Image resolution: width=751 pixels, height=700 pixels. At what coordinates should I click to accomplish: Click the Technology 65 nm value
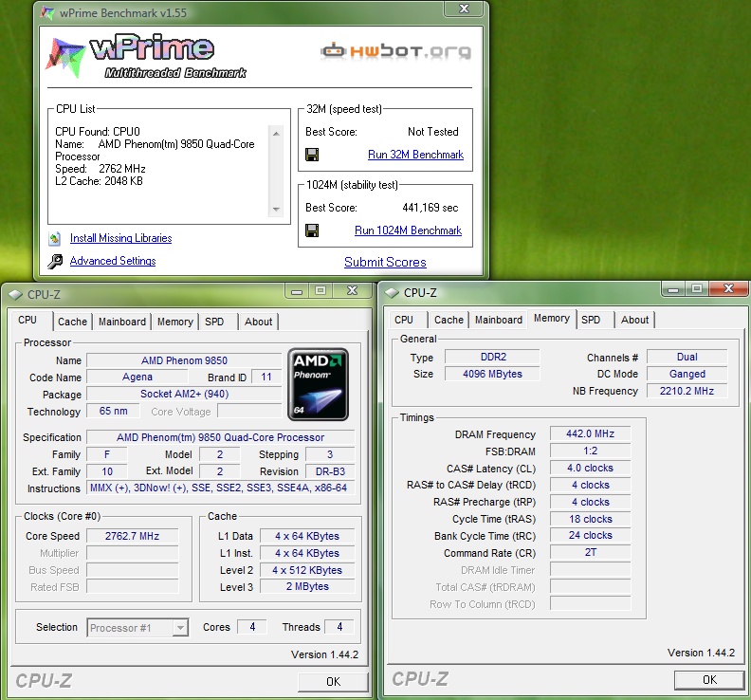pos(114,411)
